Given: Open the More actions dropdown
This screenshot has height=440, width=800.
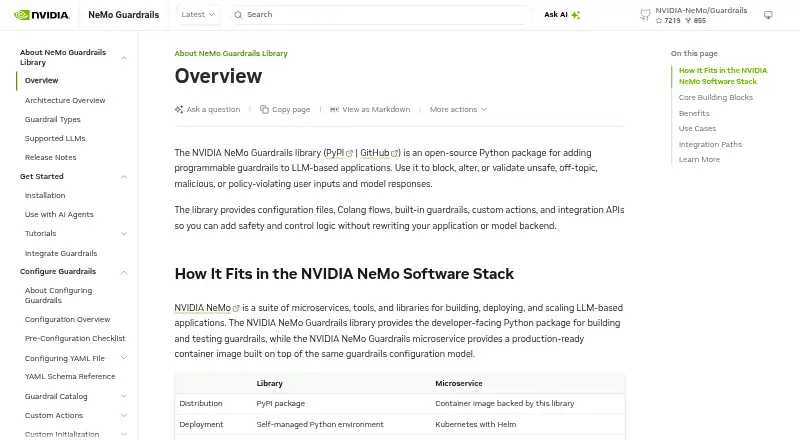Looking at the screenshot, I should [x=458, y=109].
